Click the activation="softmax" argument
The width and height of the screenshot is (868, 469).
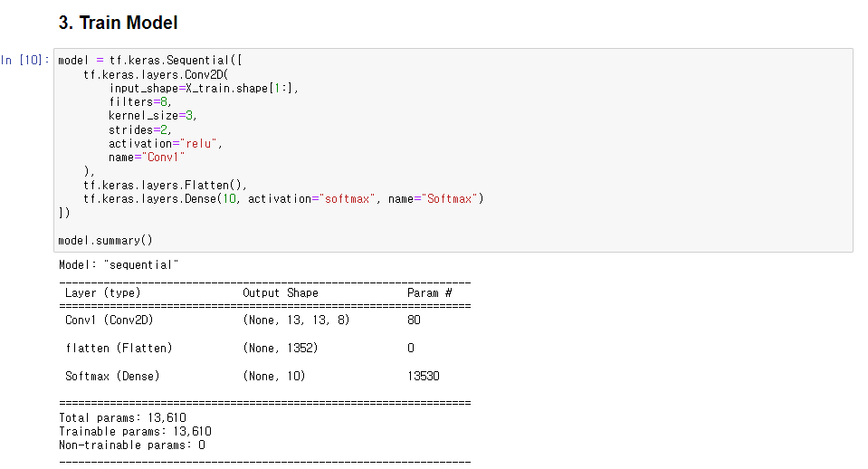(311, 199)
